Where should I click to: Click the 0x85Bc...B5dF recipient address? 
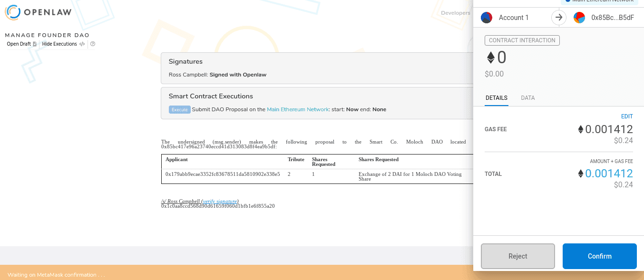613,18
